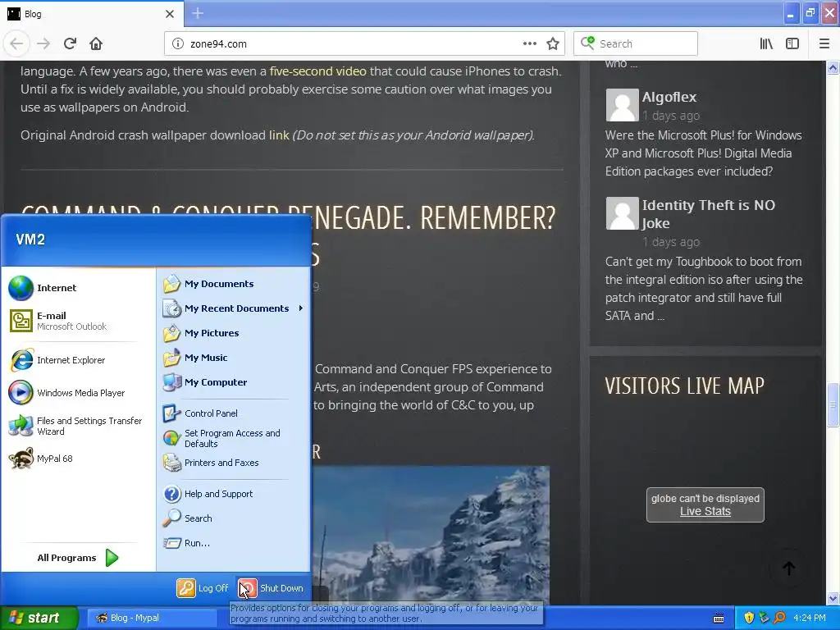Open Start menu Search

click(x=234, y=518)
